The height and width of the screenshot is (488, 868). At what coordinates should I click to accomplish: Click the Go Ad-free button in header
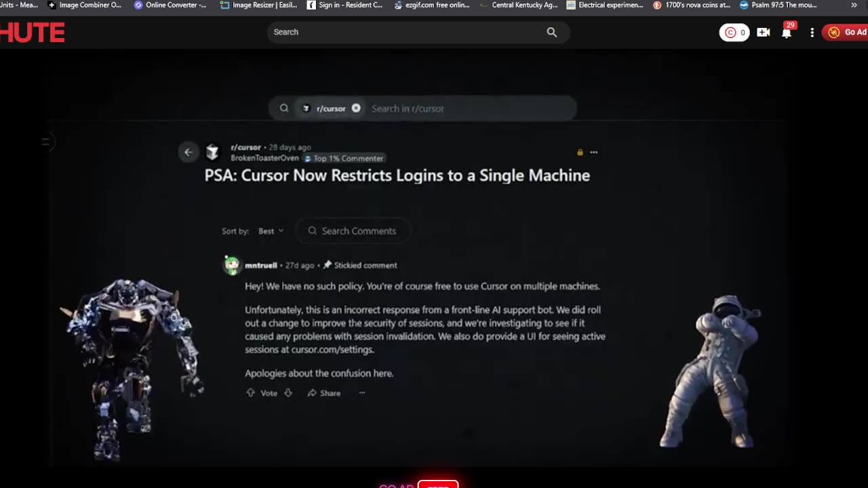(846, 32)
